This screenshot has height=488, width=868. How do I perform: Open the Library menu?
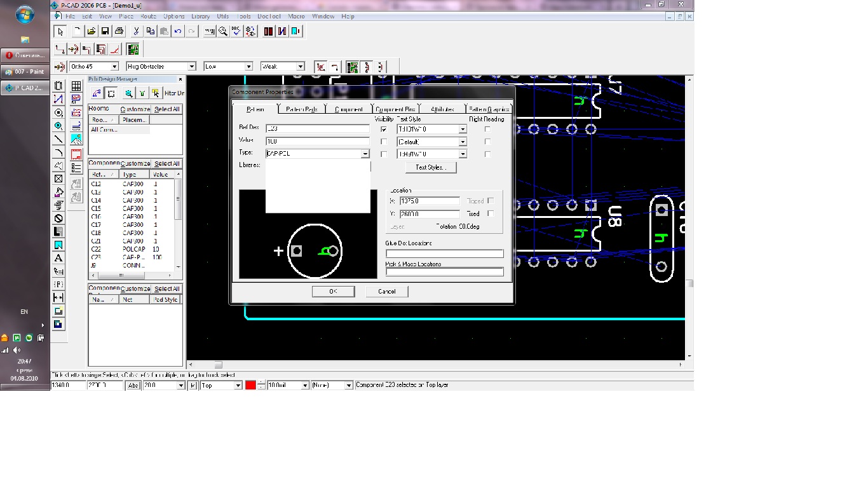coord(200,16)
